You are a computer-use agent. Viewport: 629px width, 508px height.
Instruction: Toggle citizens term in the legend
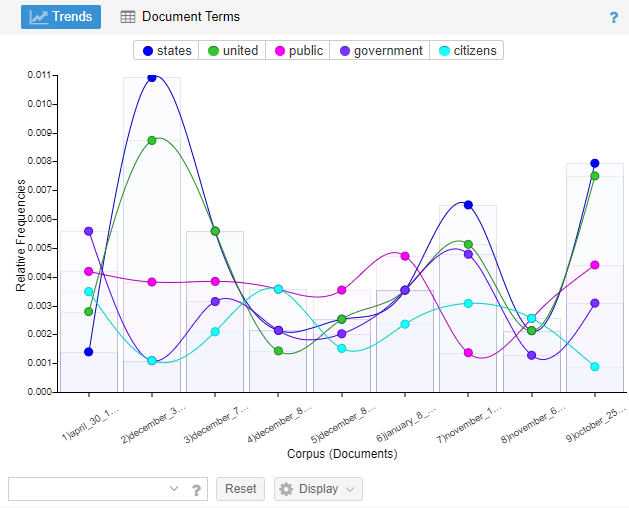pyautogui.click(x=466, y=51)
